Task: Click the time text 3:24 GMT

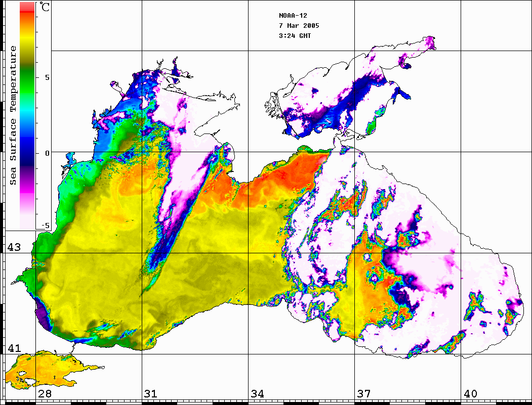Action: (x=295, y=35)
